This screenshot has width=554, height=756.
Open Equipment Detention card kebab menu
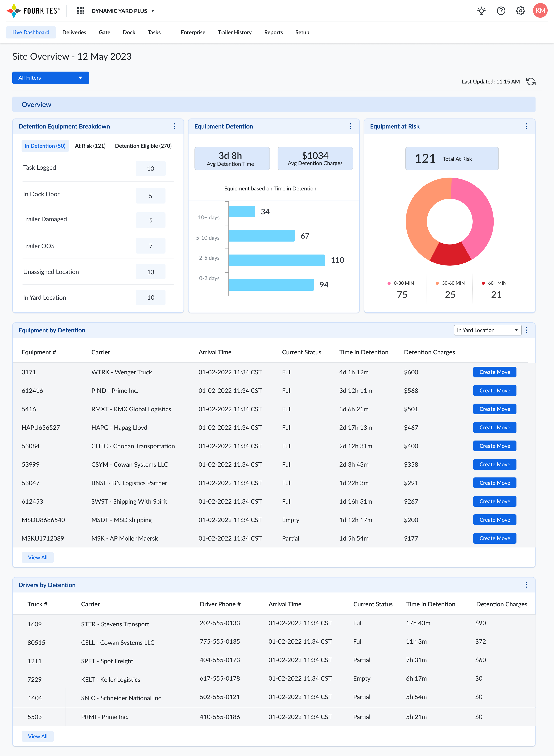[x=350, y=126]
